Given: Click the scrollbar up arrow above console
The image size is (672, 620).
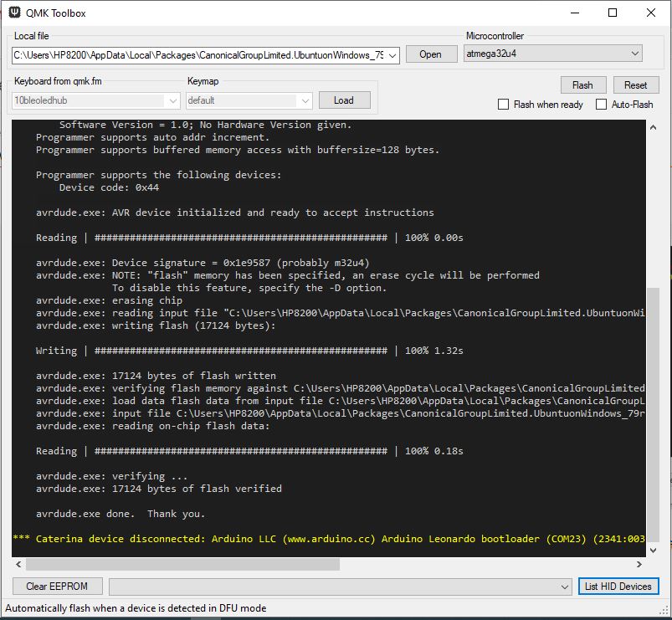Looking at the screenshot, I should [654, 127].
